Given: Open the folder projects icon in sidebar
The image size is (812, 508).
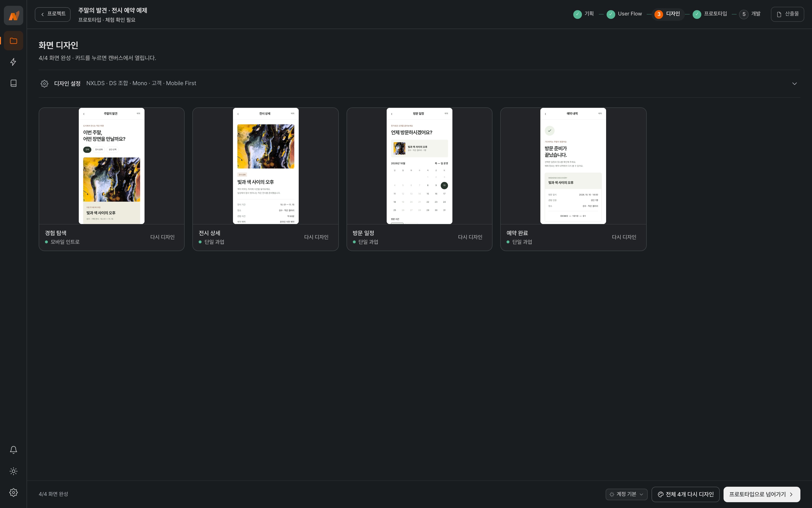Looking at the screenshot, I should 14,41.
